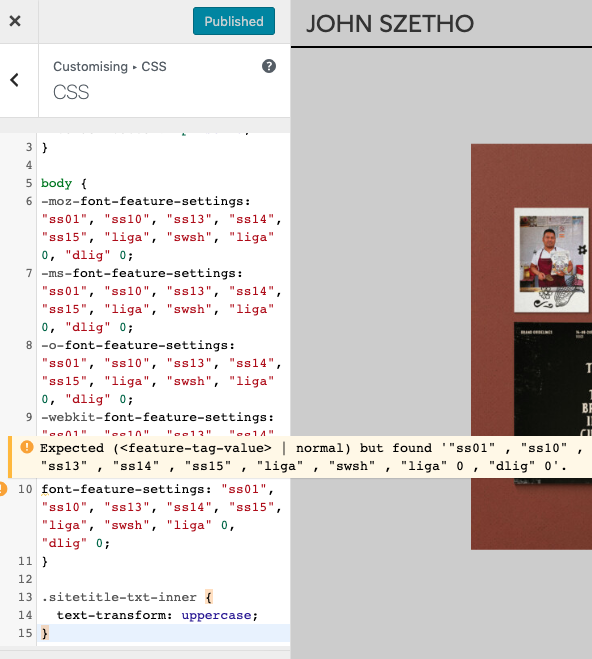Click the closing brace on line 15

pyautogui.click(x=45, y=633)
